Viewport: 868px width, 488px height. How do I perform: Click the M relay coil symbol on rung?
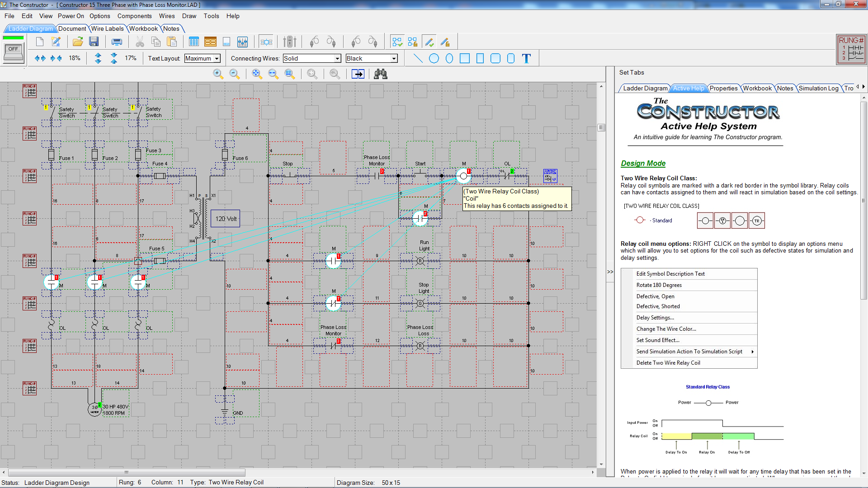pyautogui.click(x=463, y=176)
